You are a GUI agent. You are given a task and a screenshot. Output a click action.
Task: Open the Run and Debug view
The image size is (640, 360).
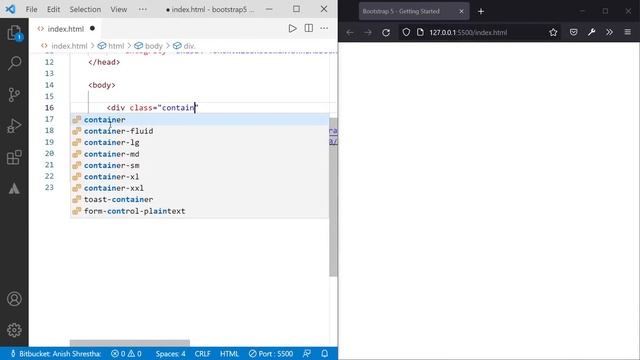coord(14,126)
